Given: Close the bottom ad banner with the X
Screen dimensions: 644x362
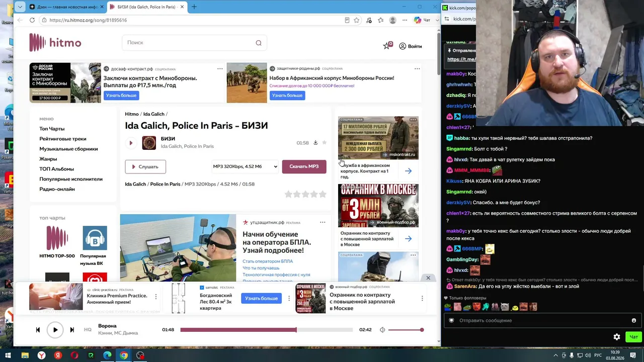Looking at the screenshot, I should 428,278.
